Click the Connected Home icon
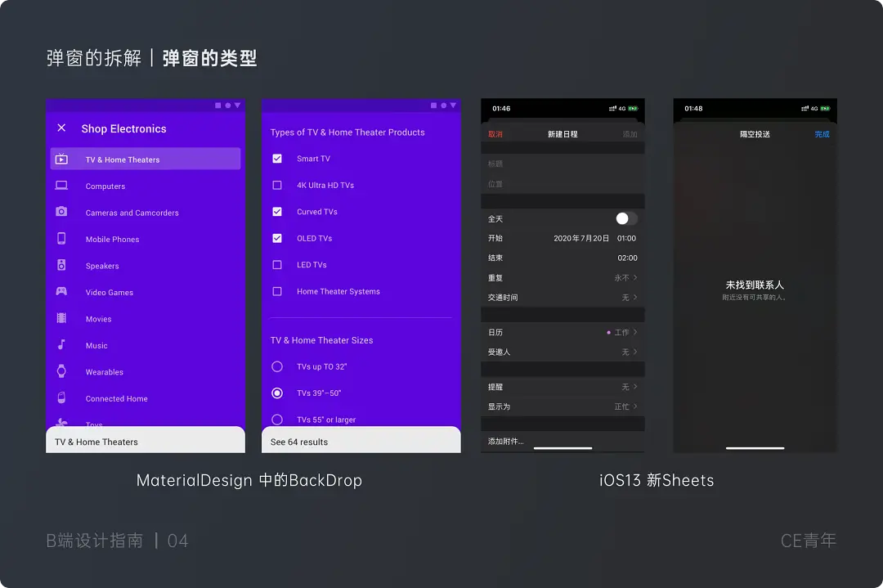The width and height of the screenshot is (883, 588). (x=61, y=398)
